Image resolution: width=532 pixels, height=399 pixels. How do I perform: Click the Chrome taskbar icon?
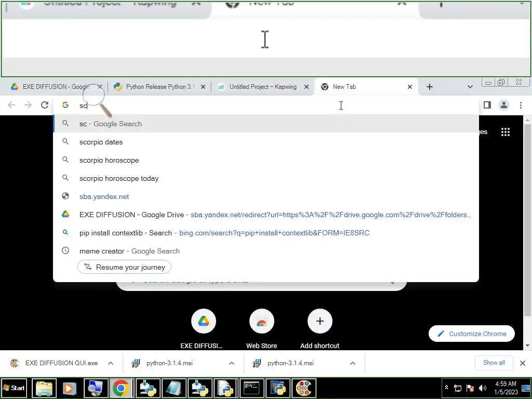click(121, 388)
